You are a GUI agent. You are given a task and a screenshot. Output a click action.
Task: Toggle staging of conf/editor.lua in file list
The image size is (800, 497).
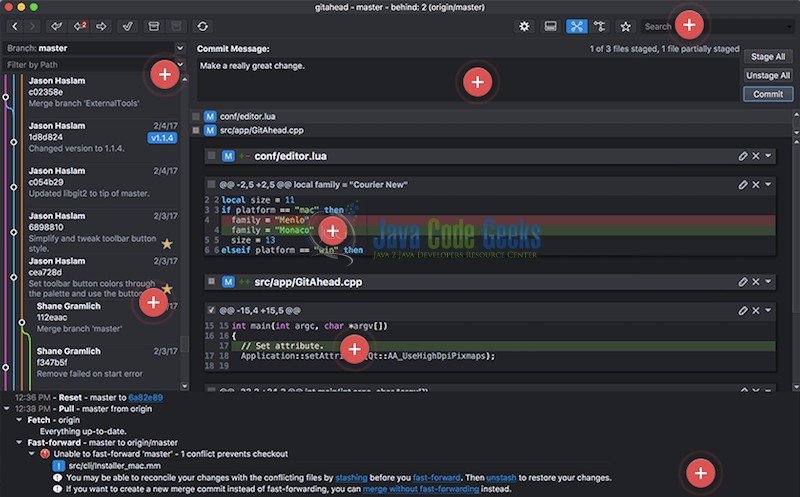(196, 116)
